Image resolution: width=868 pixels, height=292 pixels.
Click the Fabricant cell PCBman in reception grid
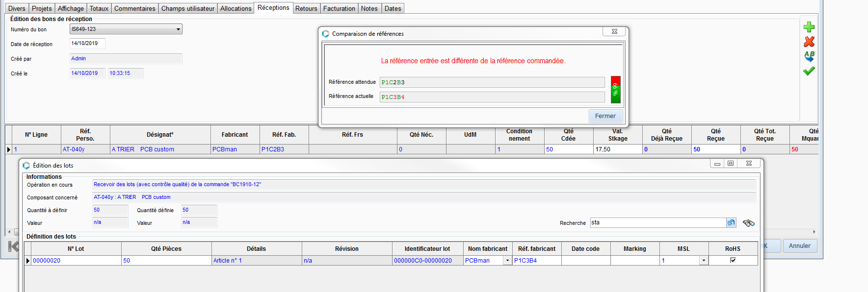coord(236,149)
